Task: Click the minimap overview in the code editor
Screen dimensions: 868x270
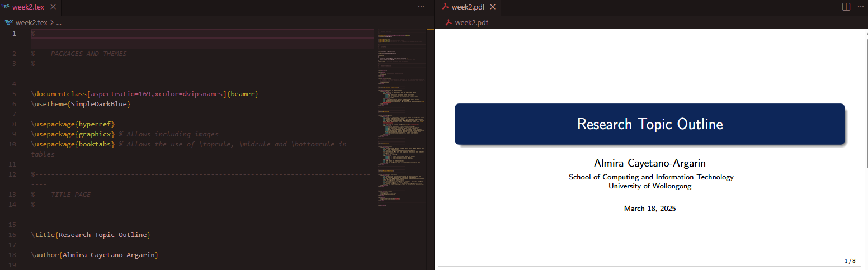Action: tap(401, 117)
